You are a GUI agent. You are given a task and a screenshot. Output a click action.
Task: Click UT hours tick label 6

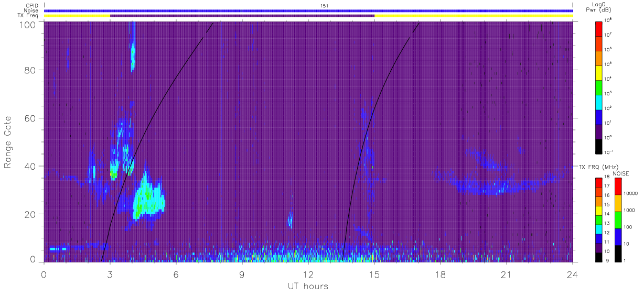(x=176, y=274)
